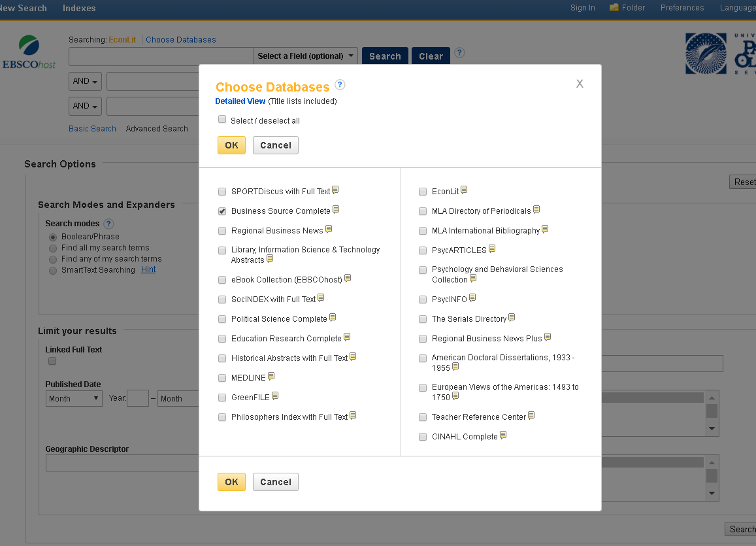The height and width of the screenshot is (546, 756).
Task: Open the info note icon beside Teacher Reference Center
Action: 531,415
